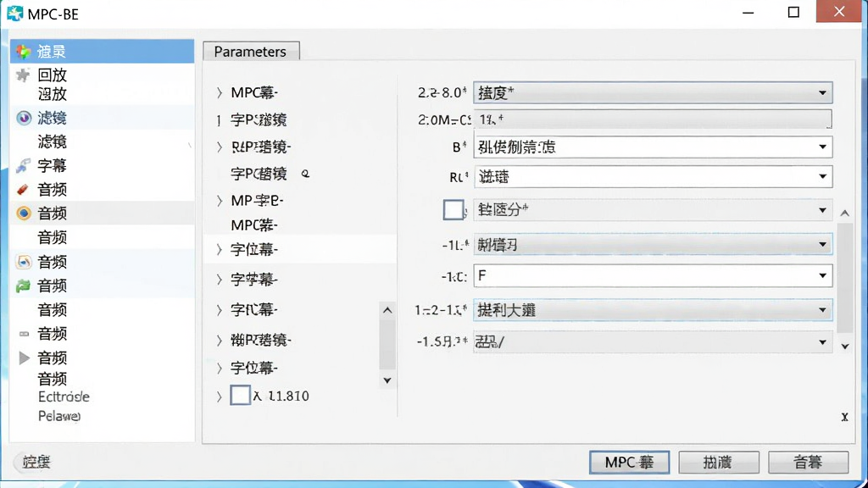The width and height of the screenshot is (868, 488).
Task: Expand the 字位幕- node above the 11.810 row
Action: 220,368
